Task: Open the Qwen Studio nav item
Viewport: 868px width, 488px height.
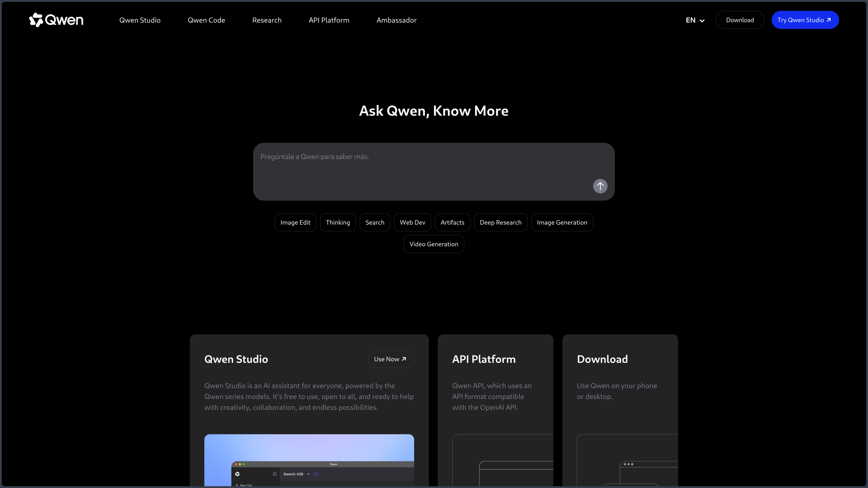Action: click(x=140, y=20)
